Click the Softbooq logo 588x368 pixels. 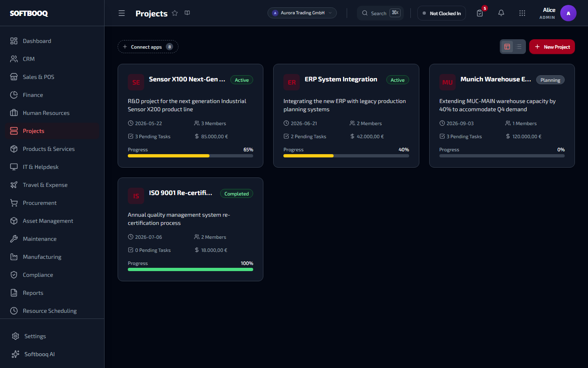[29, 13]
